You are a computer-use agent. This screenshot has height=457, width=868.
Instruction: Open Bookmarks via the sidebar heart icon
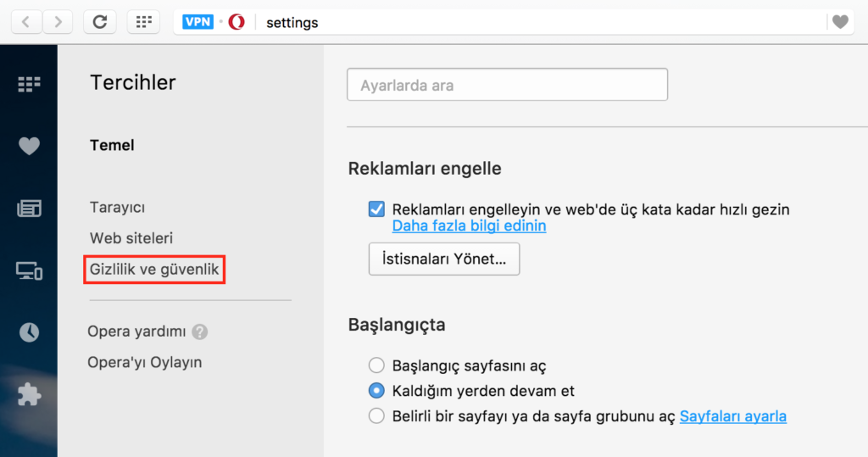[x=29, y=146]
